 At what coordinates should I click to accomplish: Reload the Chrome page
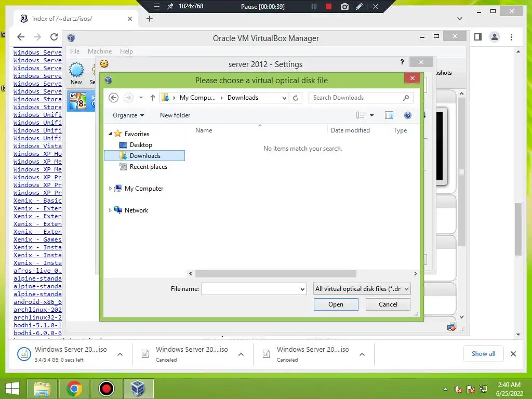pos(54,37)
